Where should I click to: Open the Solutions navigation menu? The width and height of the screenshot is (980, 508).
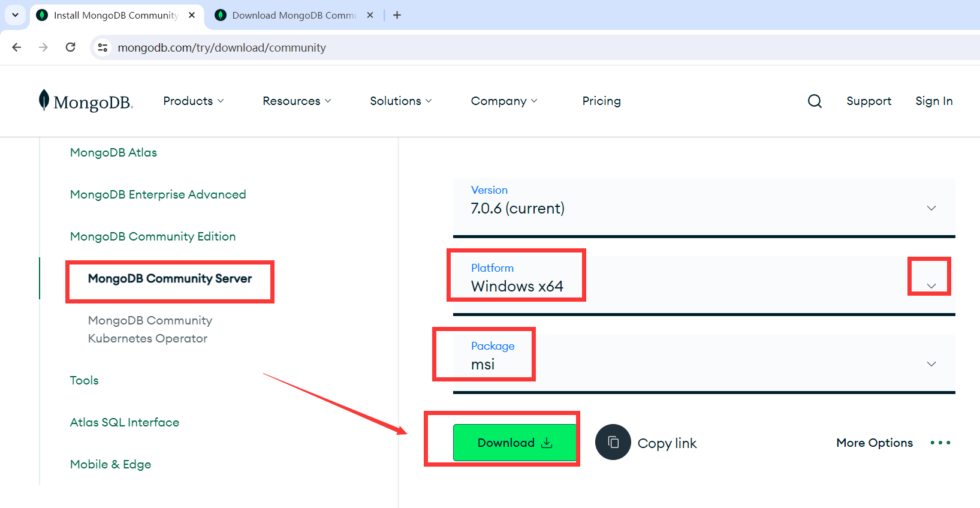(x=401, y=101)
